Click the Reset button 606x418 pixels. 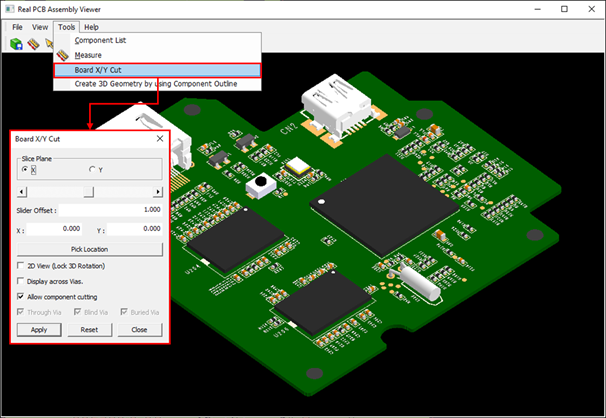[x=89, y=329]
